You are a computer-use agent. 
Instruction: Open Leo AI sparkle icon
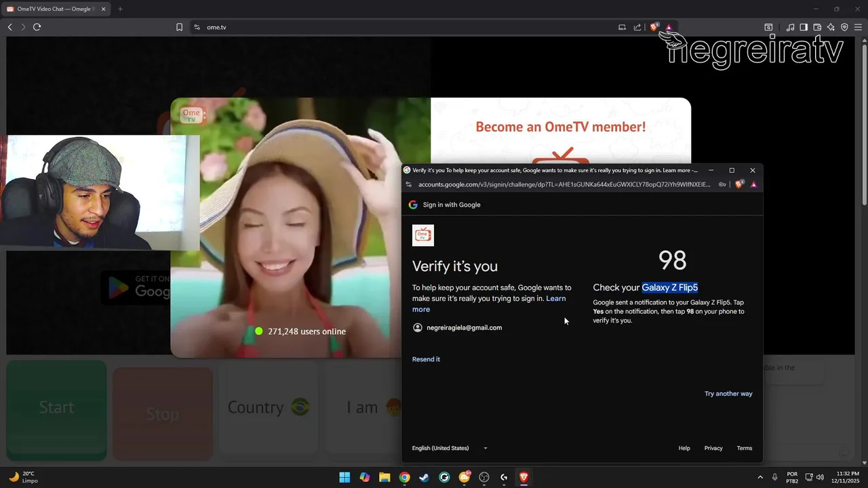[x=831, y=27]
